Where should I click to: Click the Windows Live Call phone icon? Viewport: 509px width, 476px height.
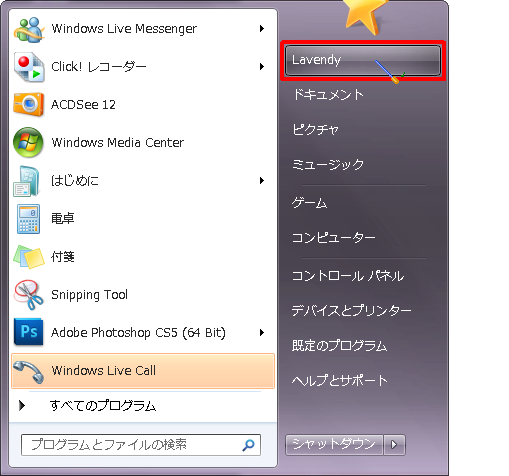click(x=29, y=372)
